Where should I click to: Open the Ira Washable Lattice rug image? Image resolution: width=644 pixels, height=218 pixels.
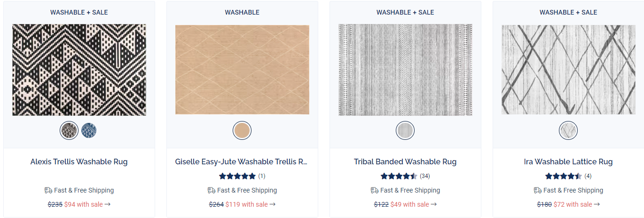point(568,70)
